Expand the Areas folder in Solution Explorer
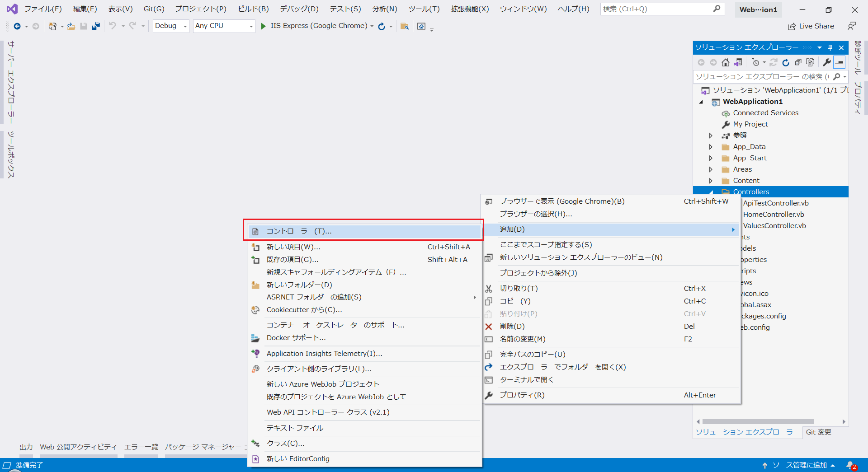 711,169
